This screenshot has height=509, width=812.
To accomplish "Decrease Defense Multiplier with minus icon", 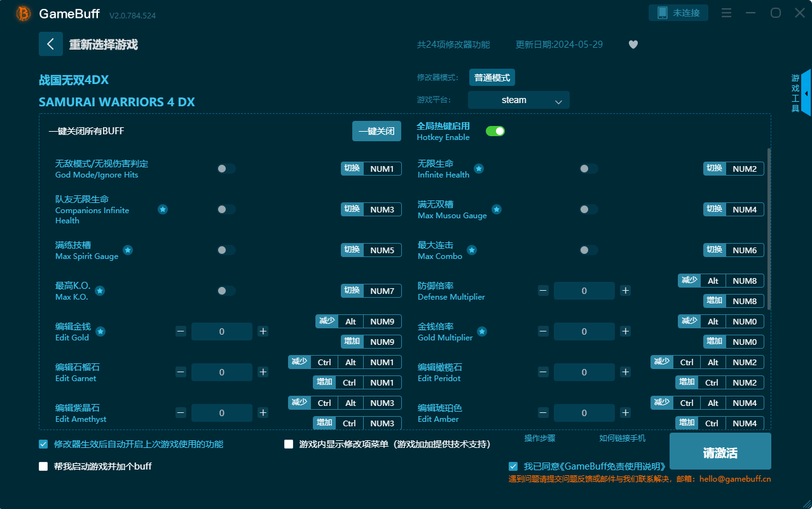I will tap(543, 291).
